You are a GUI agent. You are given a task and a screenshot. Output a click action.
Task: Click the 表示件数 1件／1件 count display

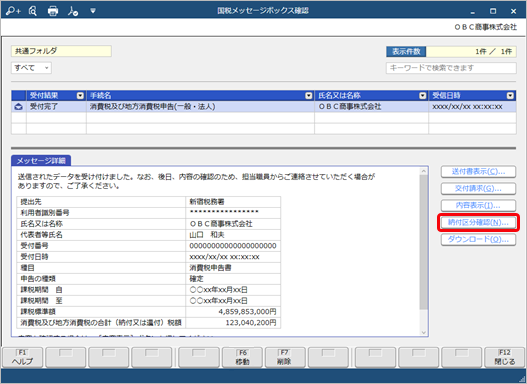tap(451, 51)
